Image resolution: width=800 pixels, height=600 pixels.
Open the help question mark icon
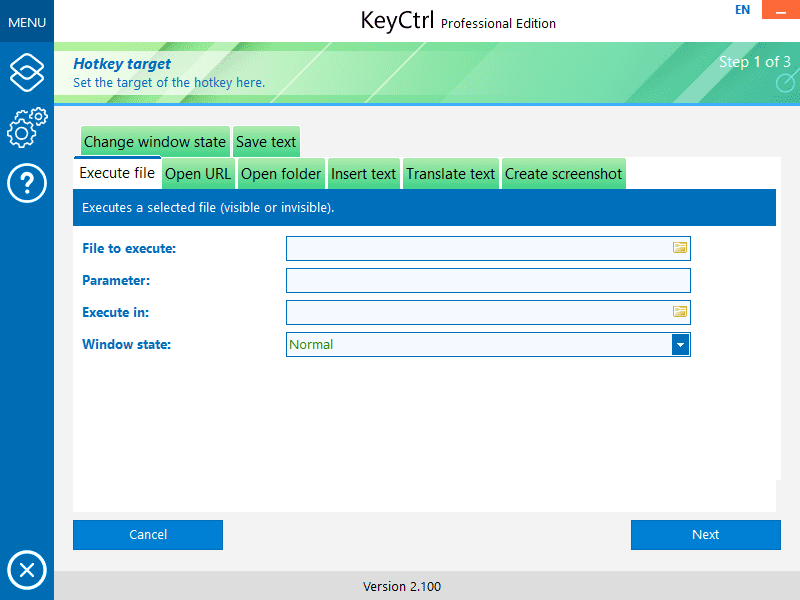[x=27, y=183]
